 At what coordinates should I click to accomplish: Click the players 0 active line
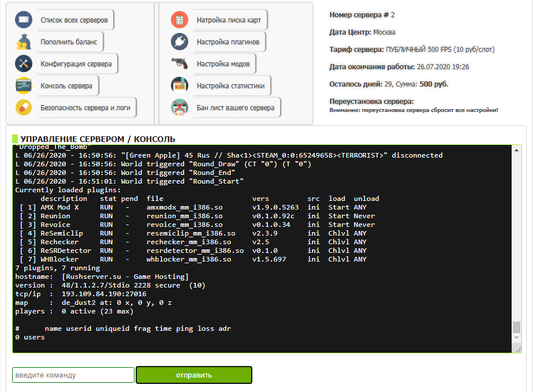pyautogui.click(x=74, y=311)
